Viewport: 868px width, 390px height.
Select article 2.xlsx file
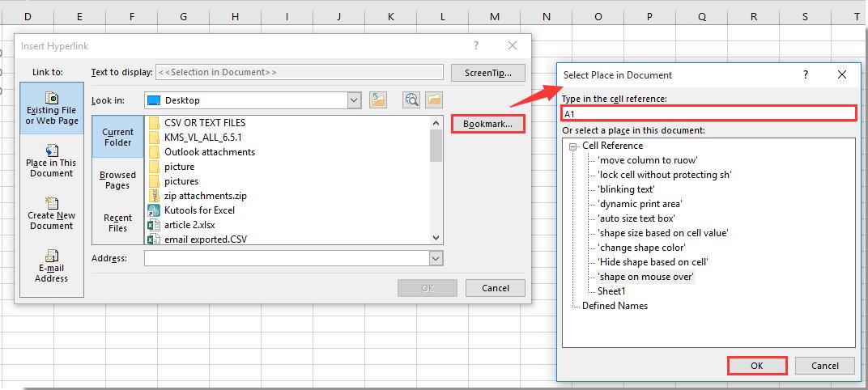coord(181,225)
